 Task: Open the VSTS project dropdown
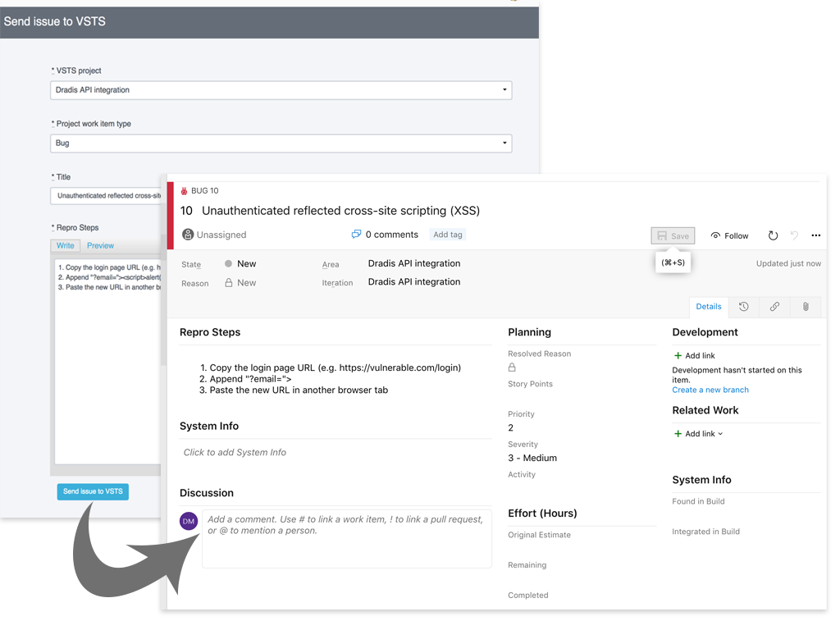pos(281,90)
